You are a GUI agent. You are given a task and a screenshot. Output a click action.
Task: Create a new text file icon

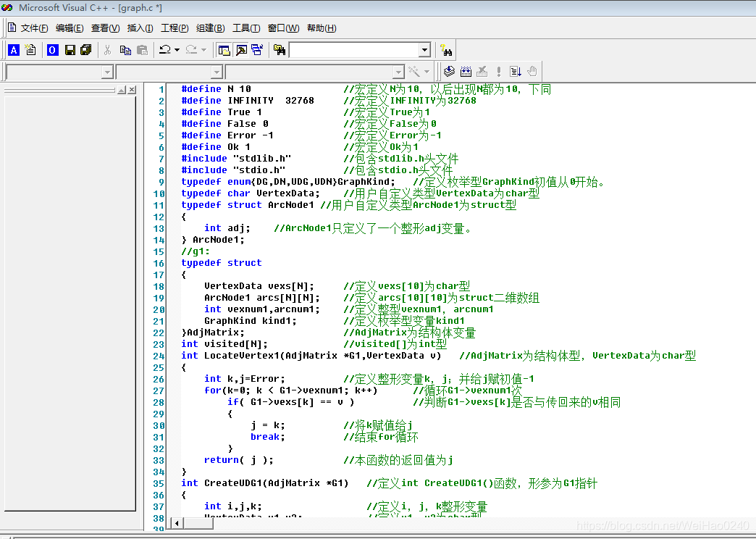30,50
